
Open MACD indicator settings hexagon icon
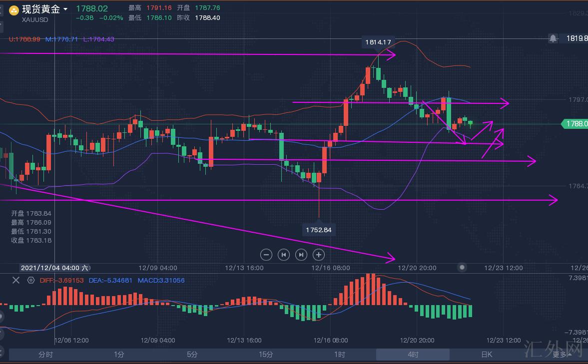(31, 280)
